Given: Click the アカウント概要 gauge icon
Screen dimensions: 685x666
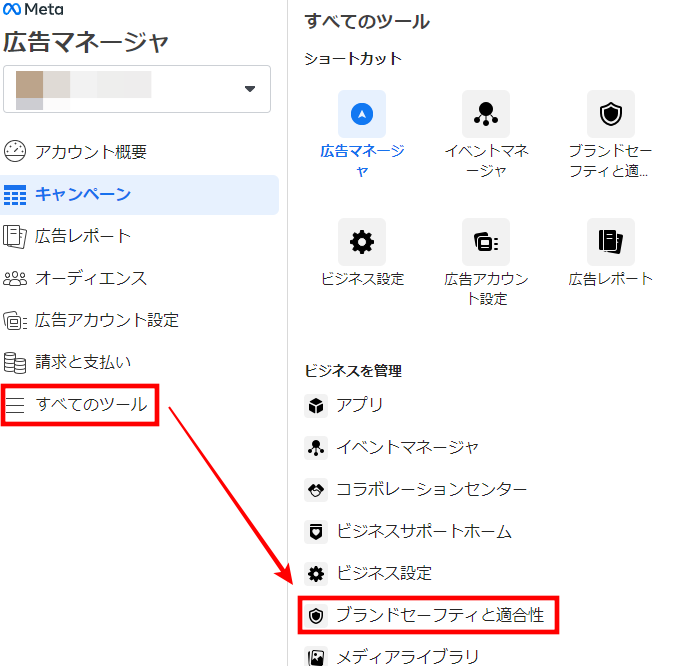Looking at the screenshot, I should click(x=15, y=151).
